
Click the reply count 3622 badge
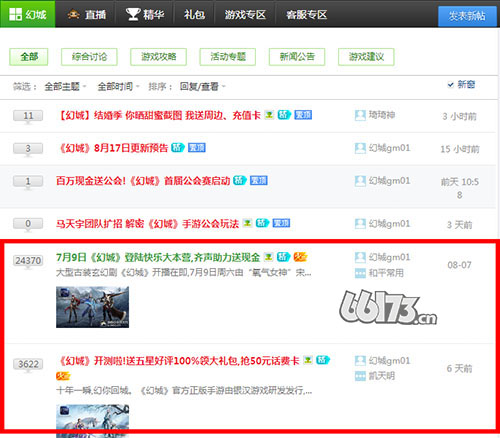[x=28, y=364]
